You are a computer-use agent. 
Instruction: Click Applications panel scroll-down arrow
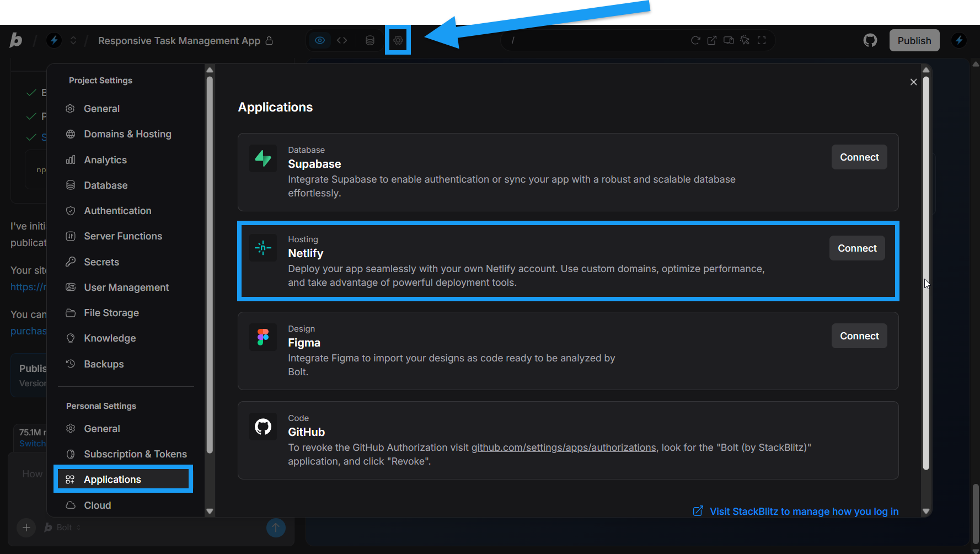click(x=926, y=512)
